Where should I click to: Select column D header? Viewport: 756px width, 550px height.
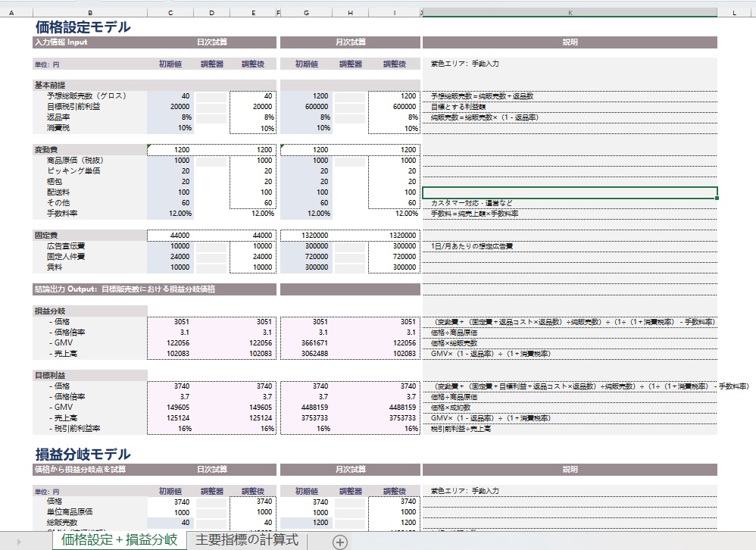coord(211,13)
